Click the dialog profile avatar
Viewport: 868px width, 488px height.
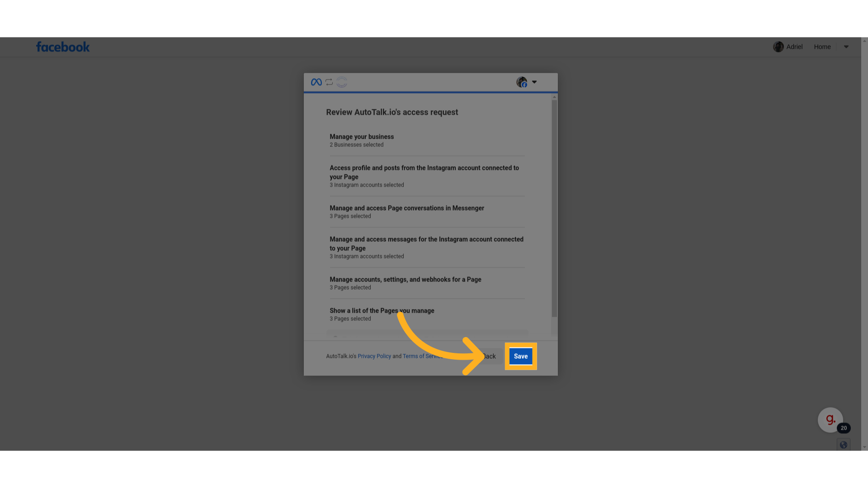pyautogui.click(x=522, y=82)
